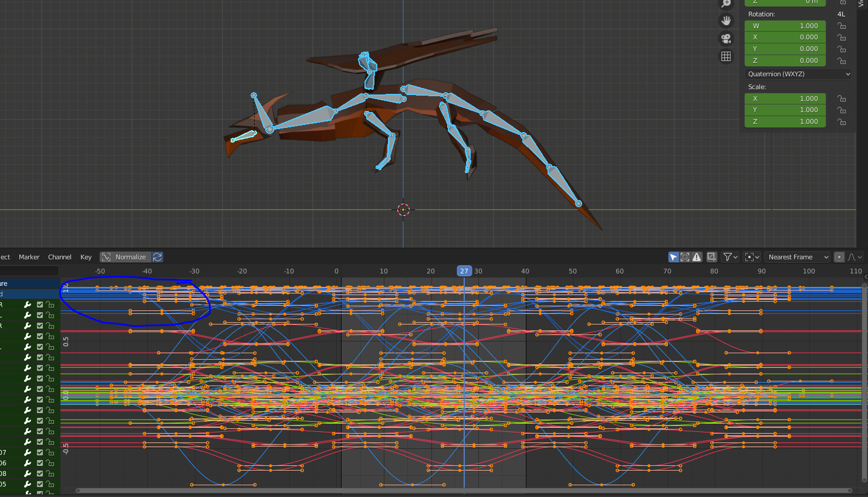The image size is (868, 497).
Task: Open the Nearest Frame snapping dropdown
Action: [797, 257]
